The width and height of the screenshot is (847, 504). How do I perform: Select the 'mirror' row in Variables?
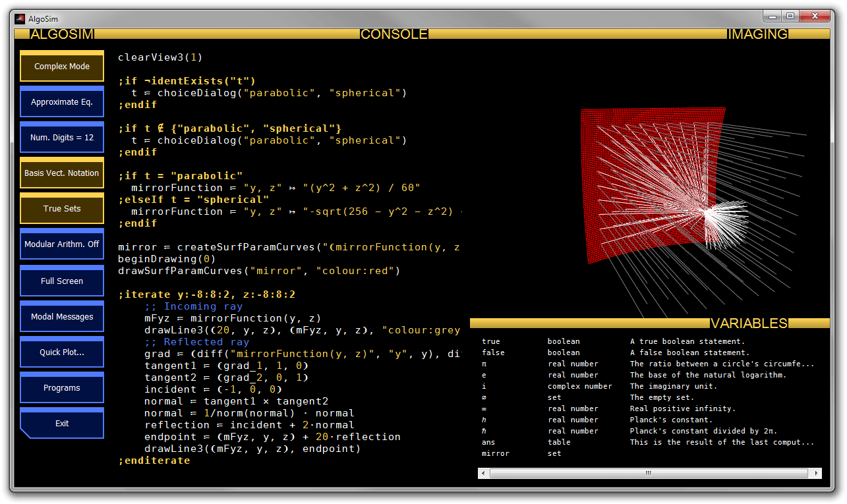[x=496, y=453]
